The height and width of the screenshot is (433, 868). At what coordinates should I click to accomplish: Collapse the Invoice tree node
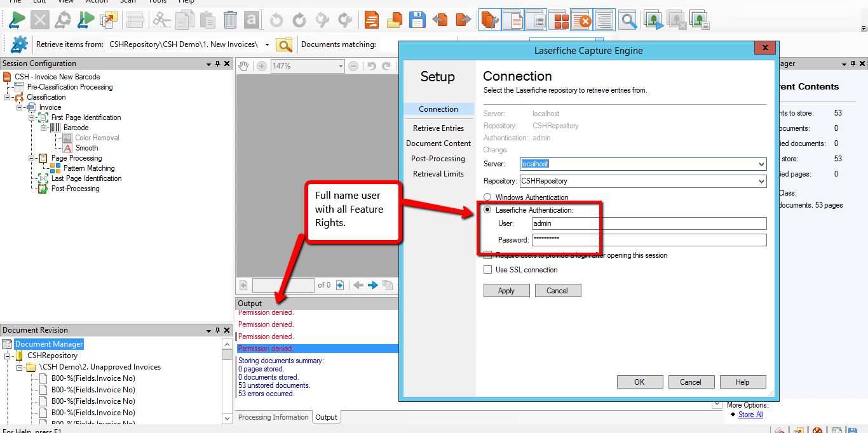20,107
